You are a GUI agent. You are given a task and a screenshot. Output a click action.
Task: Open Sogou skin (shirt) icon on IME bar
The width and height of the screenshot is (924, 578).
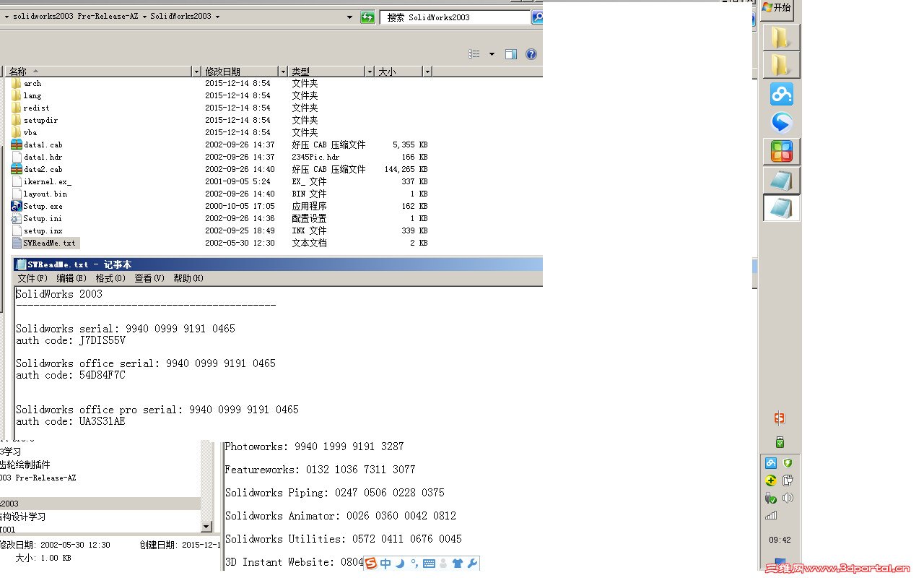pyautogui.click(x=458, y=564)
